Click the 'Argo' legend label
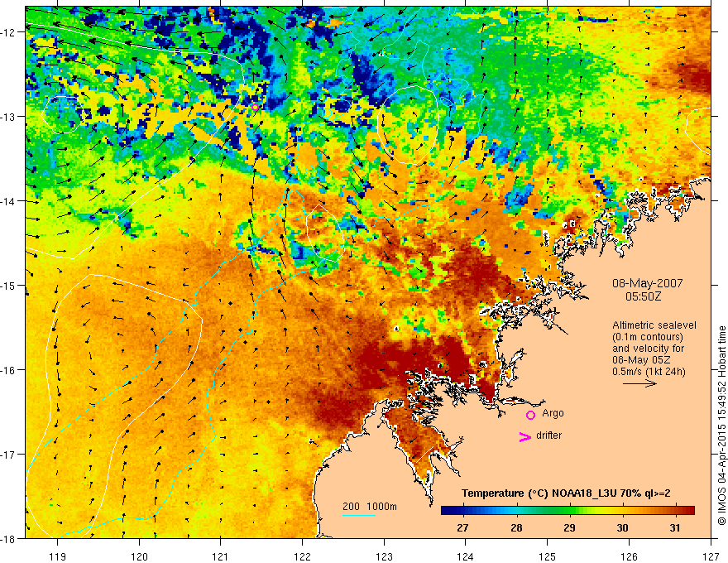Screen dimensions: 728x563 pyautogui.click(x=553, y=413)
